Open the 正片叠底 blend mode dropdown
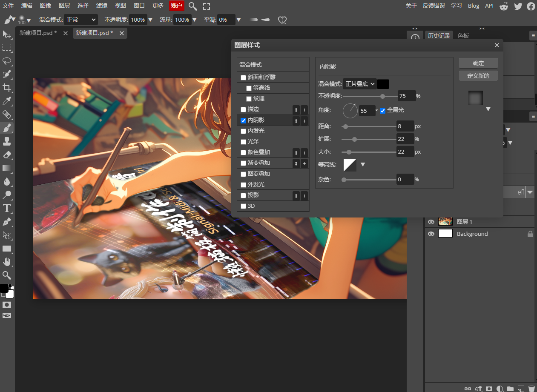This screenshot has height=392, width=537. (359, 84)
